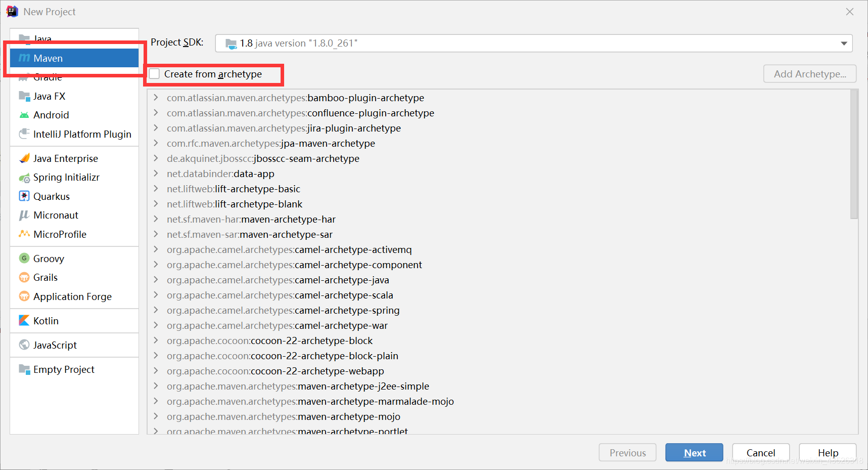Enable the Create from archetype checkbox
The height and width of the screenshot is (470, 868).
(155, 74)
